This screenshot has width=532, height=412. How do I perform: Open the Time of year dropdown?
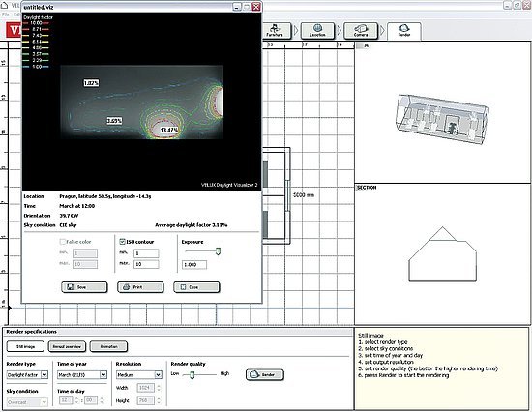point(82,375)
